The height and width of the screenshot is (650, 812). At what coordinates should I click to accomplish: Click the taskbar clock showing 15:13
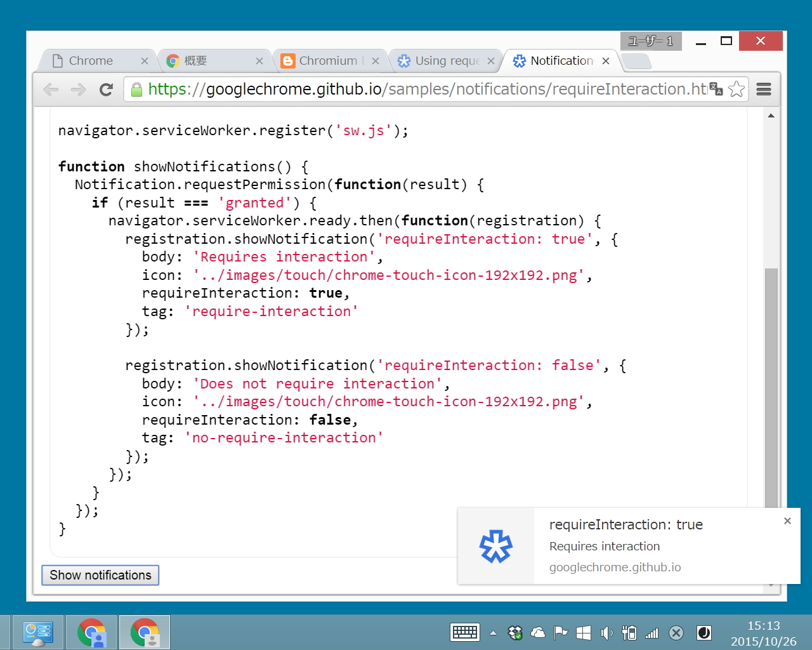click(764, 626)
